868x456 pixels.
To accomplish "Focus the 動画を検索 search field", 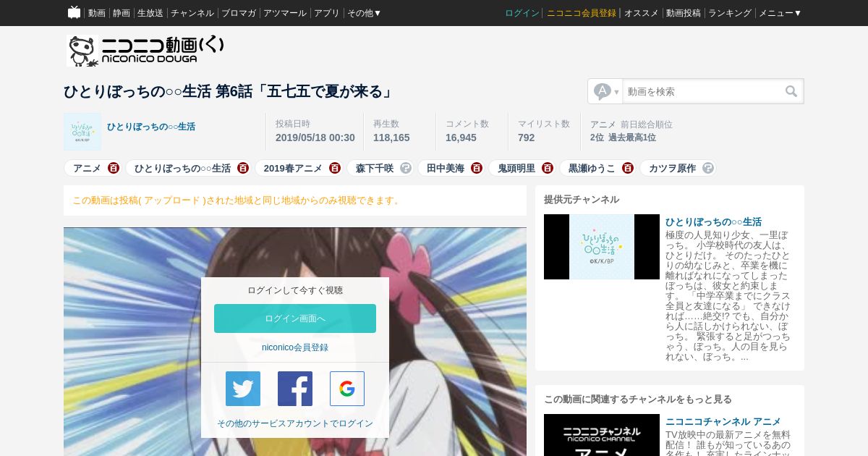I will click(x=702, y=91).
